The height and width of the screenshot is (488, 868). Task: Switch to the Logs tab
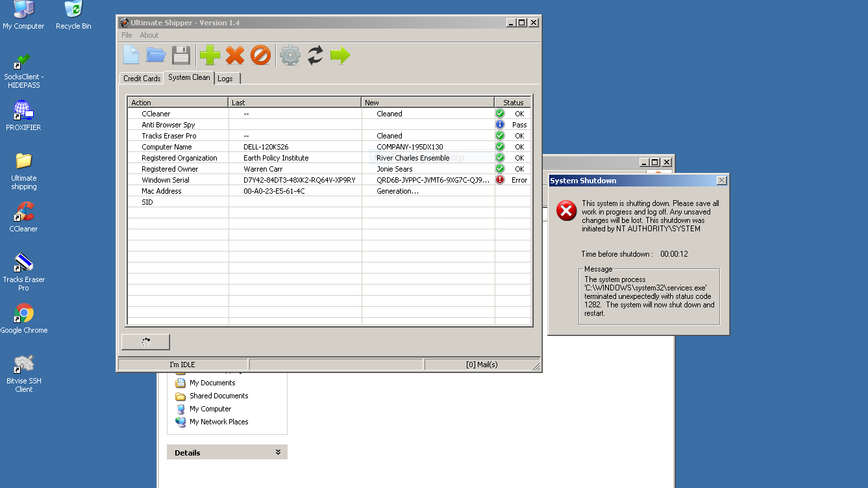click(x=225, y=79)
